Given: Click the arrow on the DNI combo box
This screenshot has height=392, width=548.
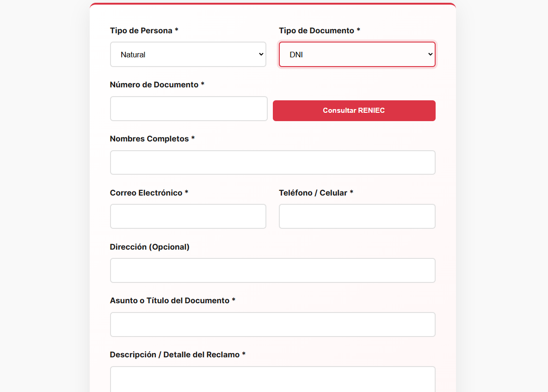Looking at the screenshot, I should pos(430,55).
